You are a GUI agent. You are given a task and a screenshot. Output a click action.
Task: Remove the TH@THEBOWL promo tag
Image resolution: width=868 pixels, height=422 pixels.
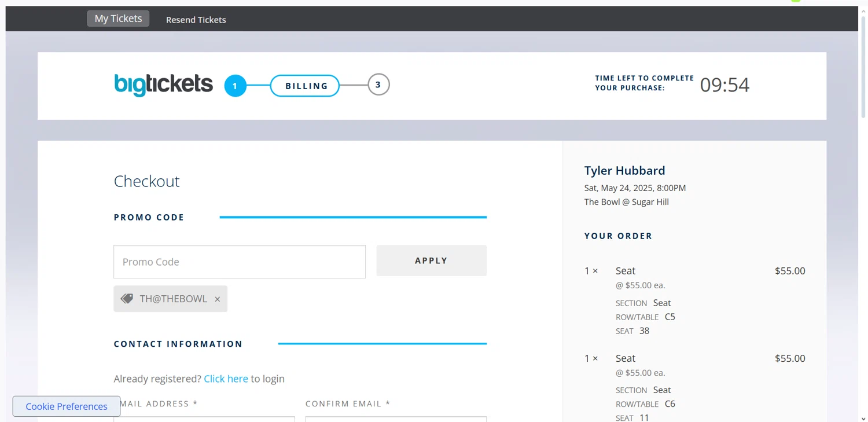(218, 299)
